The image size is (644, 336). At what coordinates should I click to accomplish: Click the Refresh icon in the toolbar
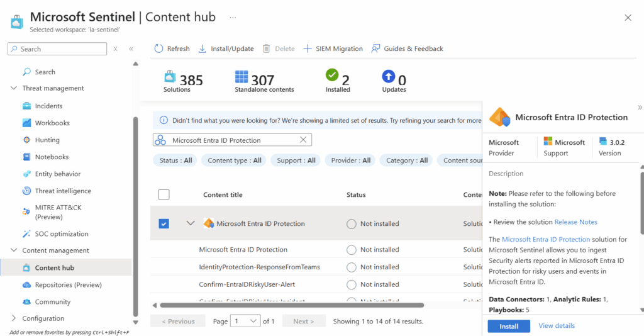click(x=158, y=48)
